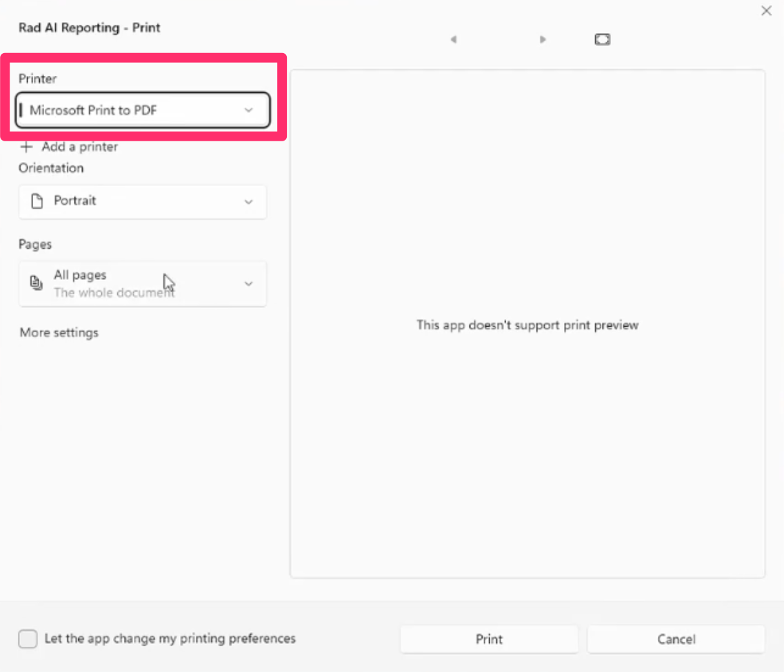Image resolution: width=784 pixels, height=672 pixels.
Task: Open the Microsoft Print to PDF printer dropdown
Action: coord(143,110)
